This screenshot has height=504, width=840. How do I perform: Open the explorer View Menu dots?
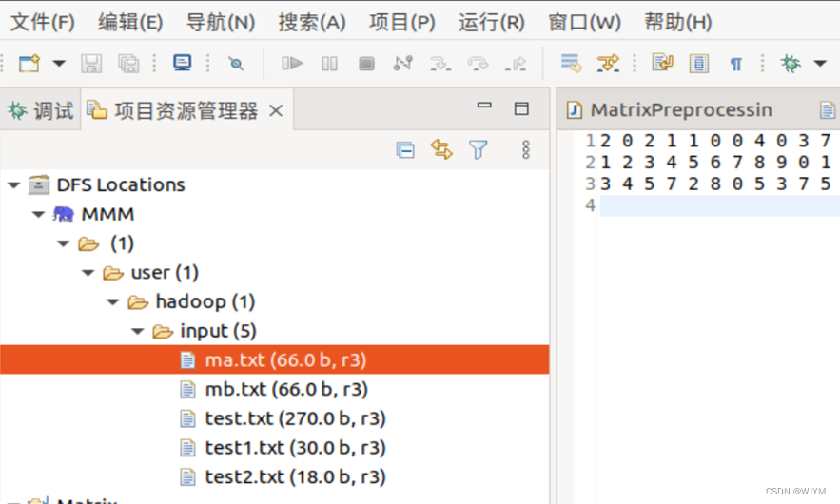pyautogui.click(x=525, y=149)
